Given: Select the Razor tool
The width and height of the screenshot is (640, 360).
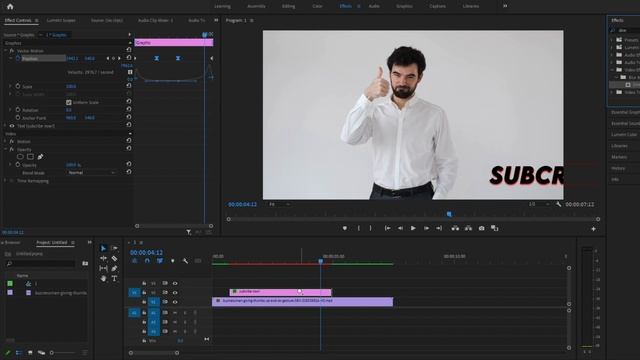Looking at the screenshot, I should pyautogui.click(x=114, y=258).
